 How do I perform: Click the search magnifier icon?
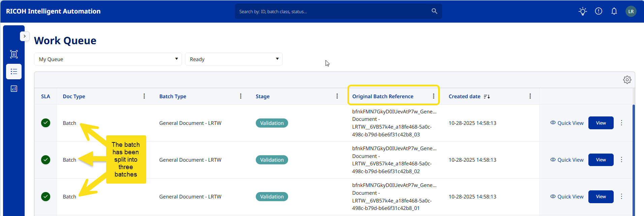(434, 11)
